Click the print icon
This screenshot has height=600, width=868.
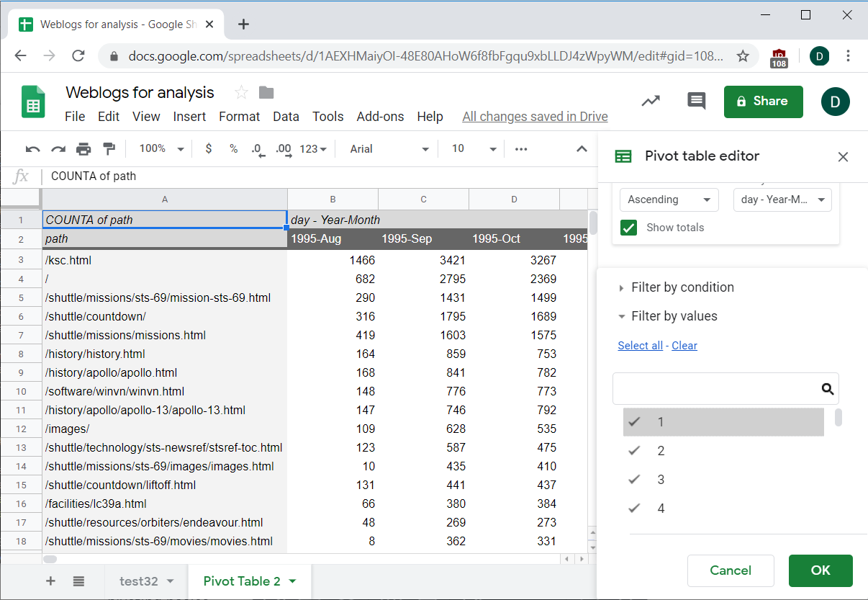[x=83, y=149]
